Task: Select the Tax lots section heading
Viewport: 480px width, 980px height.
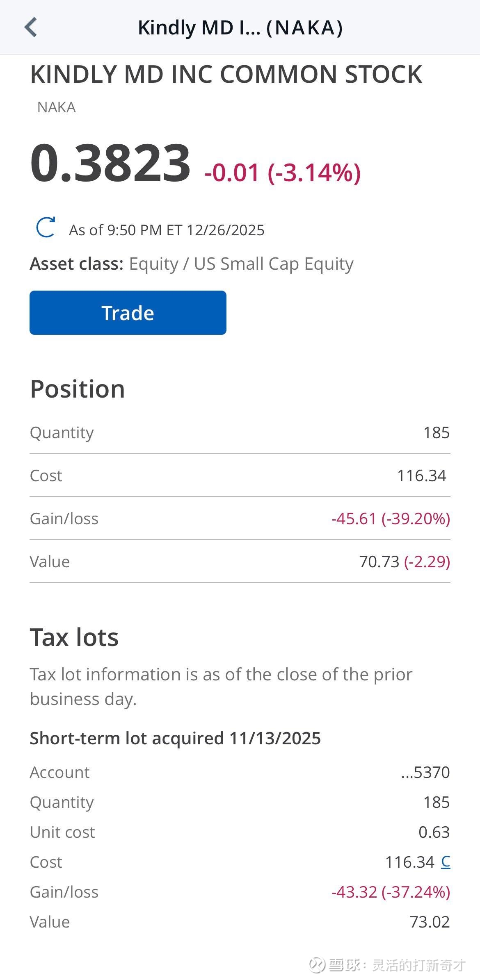Action: [74, 637]
